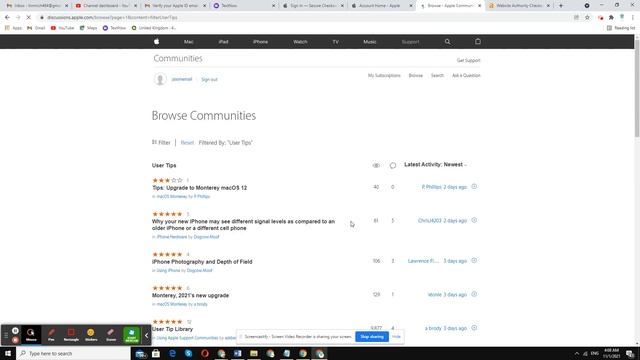Open the TV menu item
The image size is (640, 360).
point(336,42)
